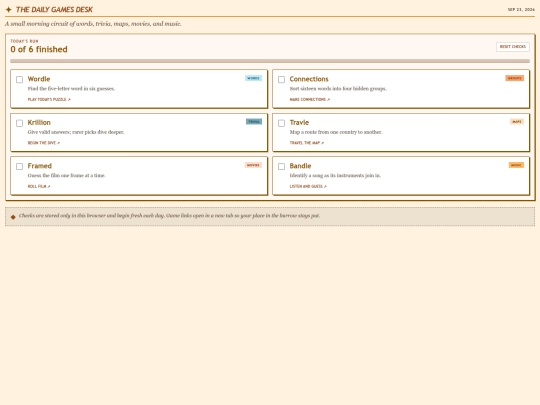Click the Travel the Map link
This screenshot has height=405, width=540.
pos(307,143)
